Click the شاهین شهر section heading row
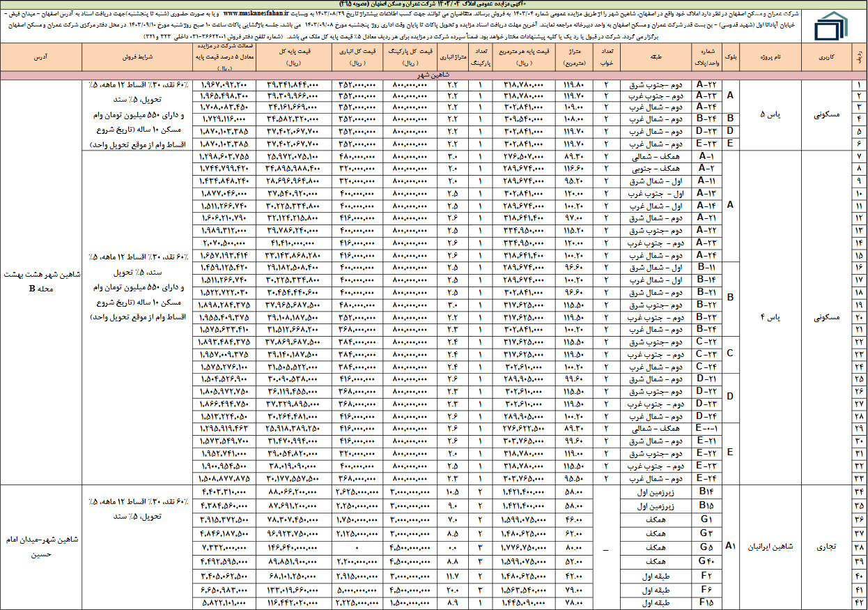The height and width of the screenshot is (610, 868). click(x=434, y=74)
